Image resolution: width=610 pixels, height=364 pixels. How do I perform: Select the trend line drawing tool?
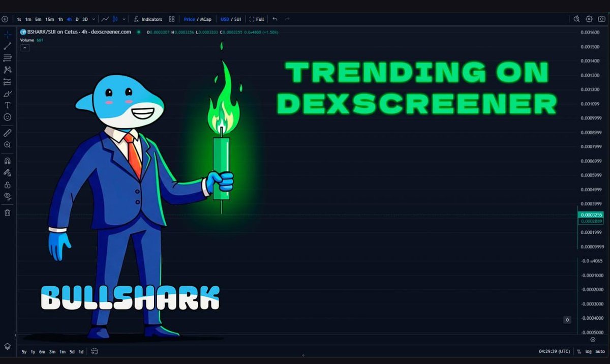(x=8, y=46)
